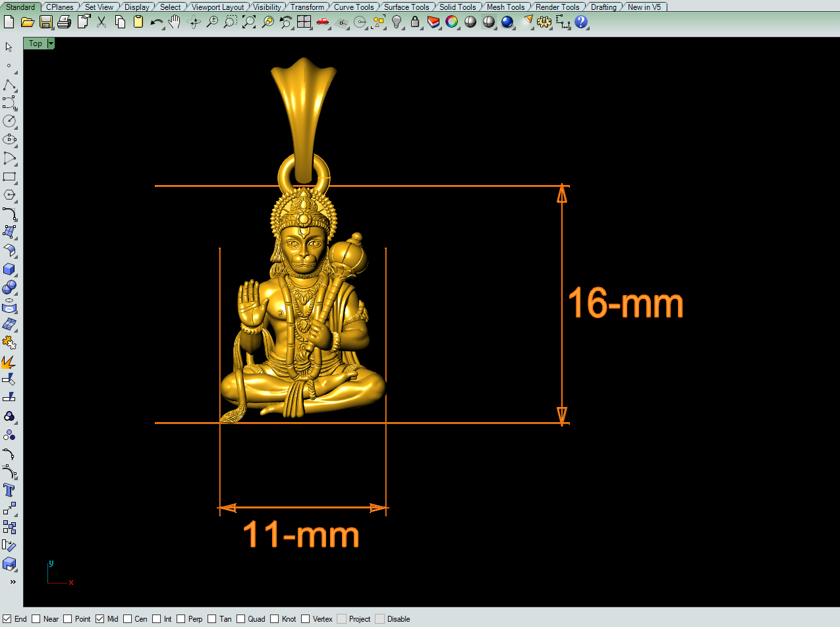
Task: Click the Set CPlane grid icon
Action: pyautogui.click(x=341, y=22)
